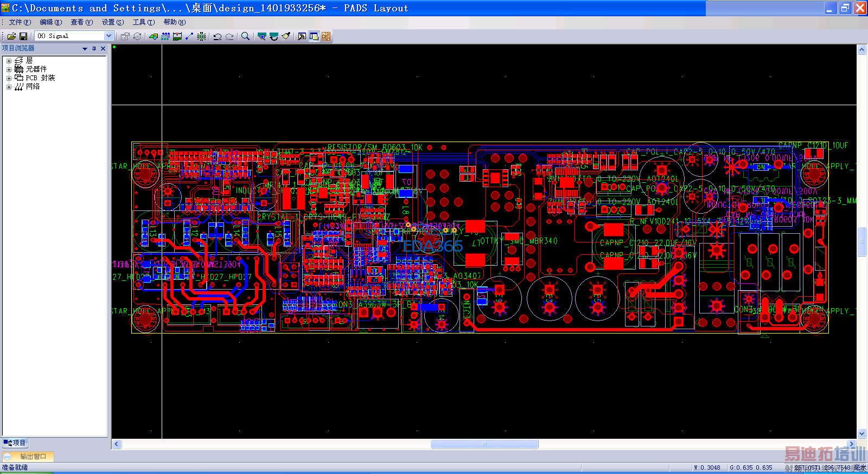Screen dimensions: 868x474
Task: Toggle auto-hide pin on 项目浏览器 panel
Action: coord(94,49)
